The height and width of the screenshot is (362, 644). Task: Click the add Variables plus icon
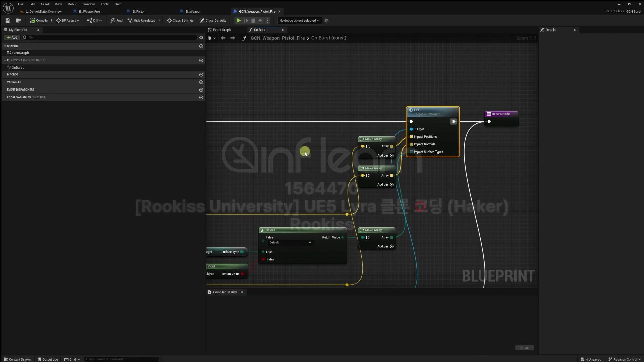click(x=201, y=82)
